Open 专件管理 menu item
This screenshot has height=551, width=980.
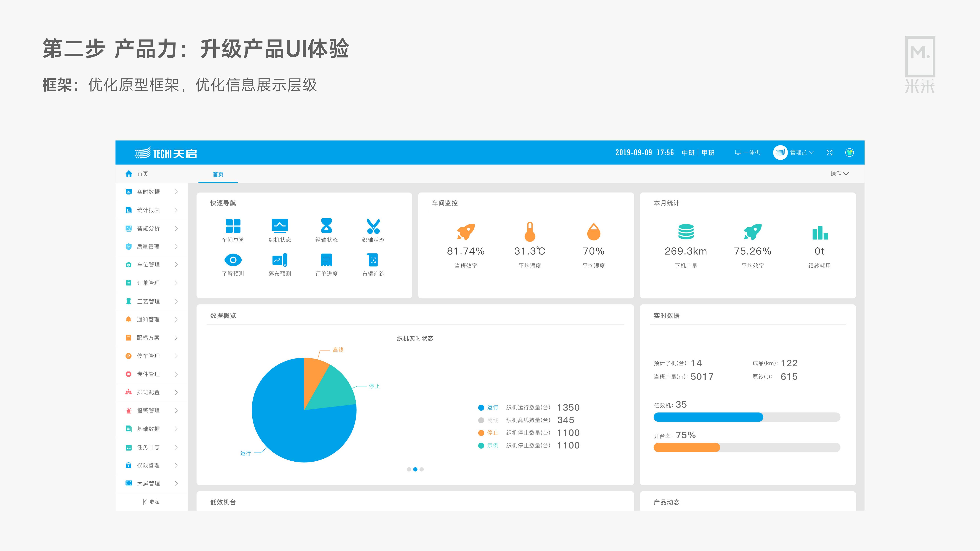pyautogui.click(x=152, y=374)
